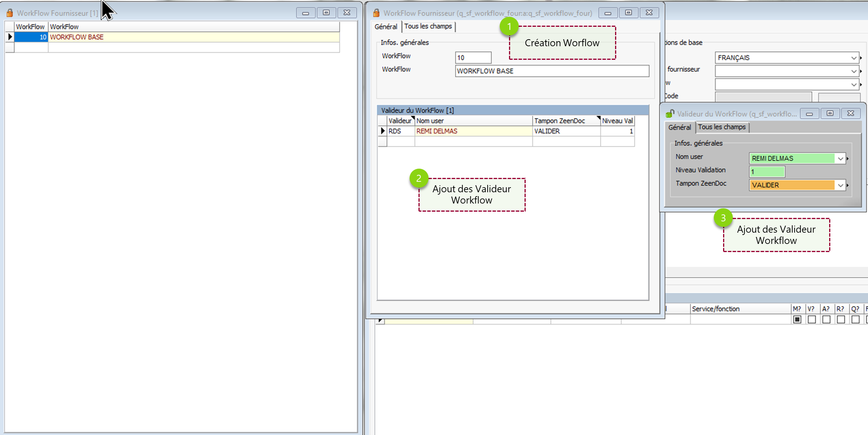Click the green unlocked padlock icon in Valideur window
Viewport: 868px width, 435px height.
670,114
